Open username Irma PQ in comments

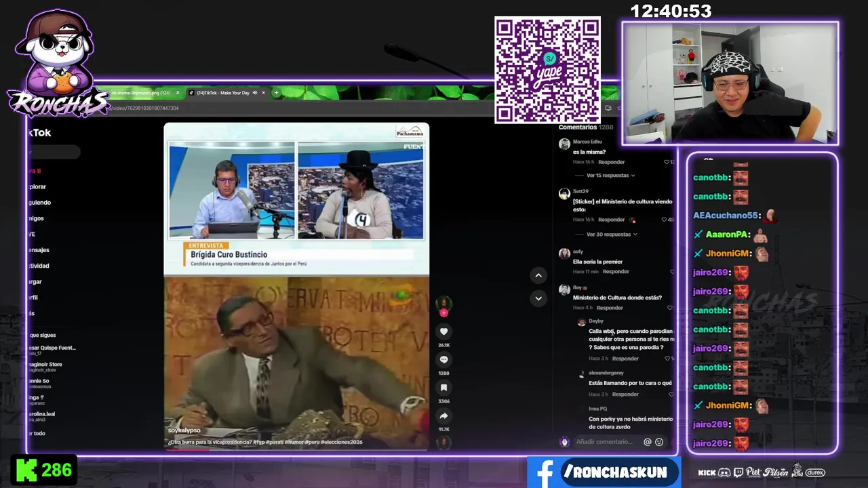(x=597, y=409)
